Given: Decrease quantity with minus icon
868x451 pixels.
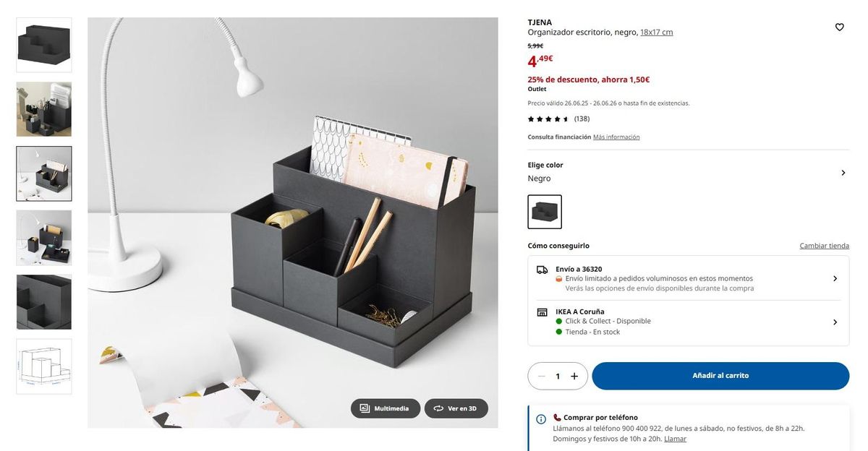Looking at the screenshot, I should coord(542,376).
